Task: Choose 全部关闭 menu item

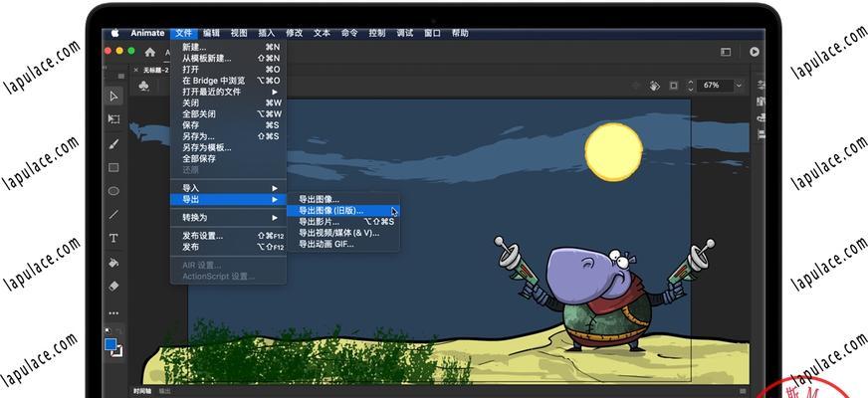Action: [x=229, y=114]
